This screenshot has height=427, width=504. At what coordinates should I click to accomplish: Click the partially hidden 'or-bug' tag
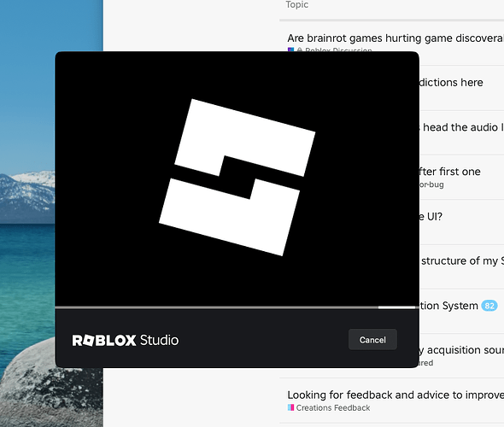[431, 184]
